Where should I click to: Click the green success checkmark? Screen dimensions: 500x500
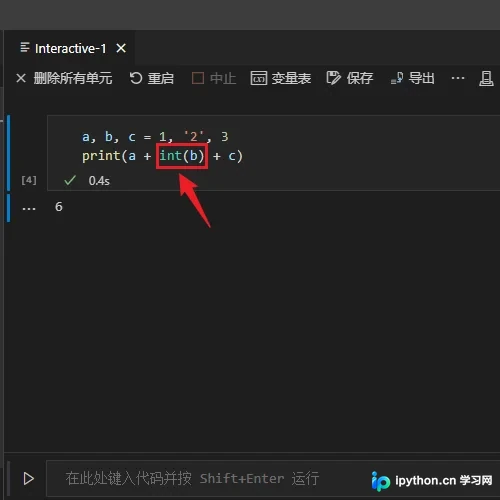point(70,180)
